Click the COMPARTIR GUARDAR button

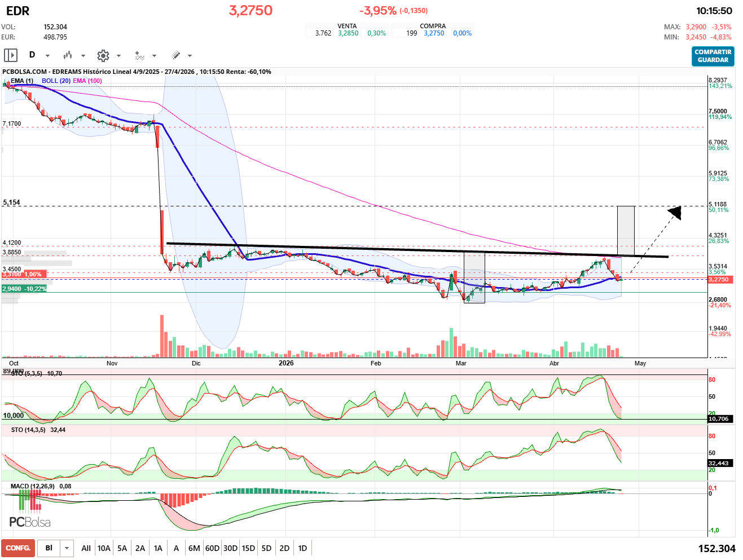(x=713, y=56)
